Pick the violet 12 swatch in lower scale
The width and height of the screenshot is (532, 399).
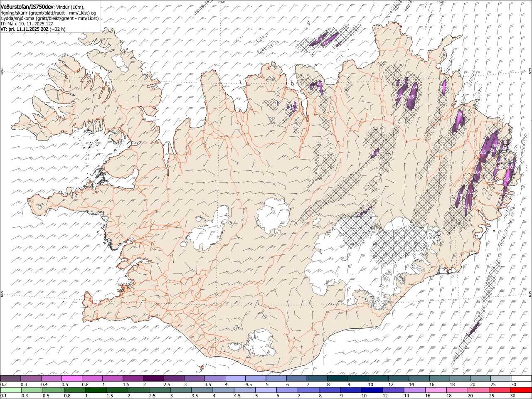pos(393,390)
